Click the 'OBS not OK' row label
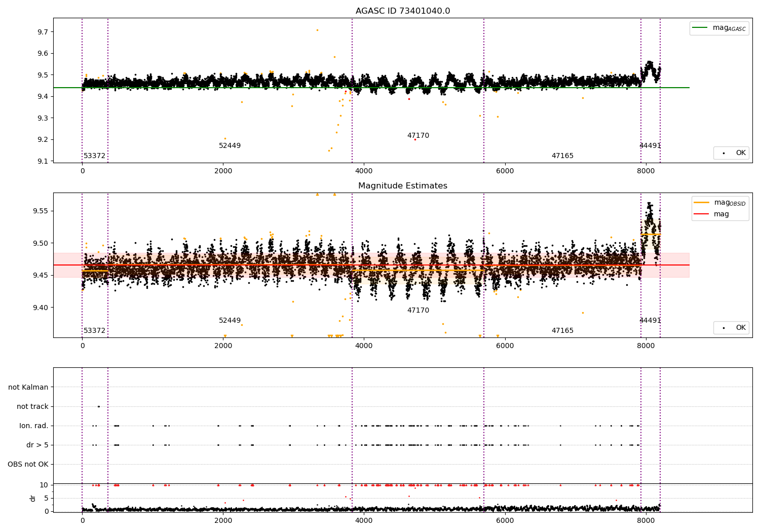This screenshot has height=532, width=760. tap(28, 464)
